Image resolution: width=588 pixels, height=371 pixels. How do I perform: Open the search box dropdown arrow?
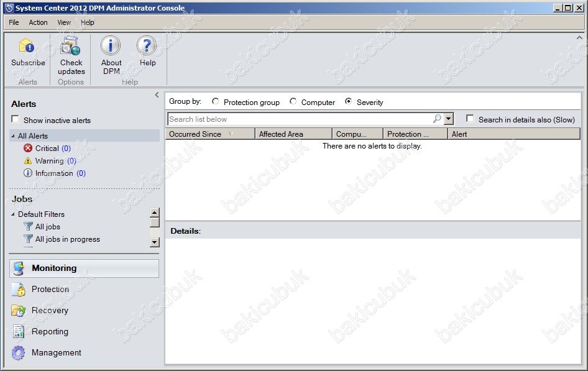[449, 119]
